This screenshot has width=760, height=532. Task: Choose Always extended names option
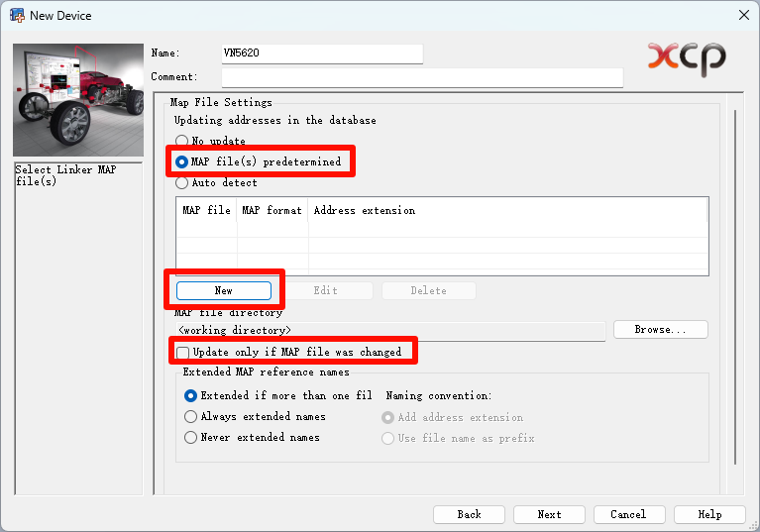pyautogui.click(x=191, y=417)
